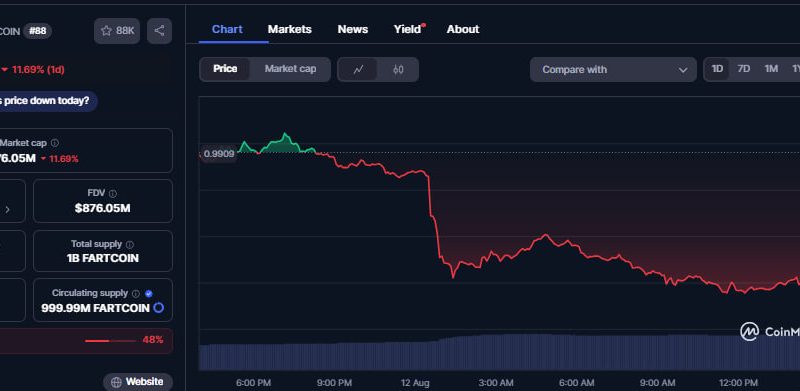
Task: Open the News tab
Action: 353,30
